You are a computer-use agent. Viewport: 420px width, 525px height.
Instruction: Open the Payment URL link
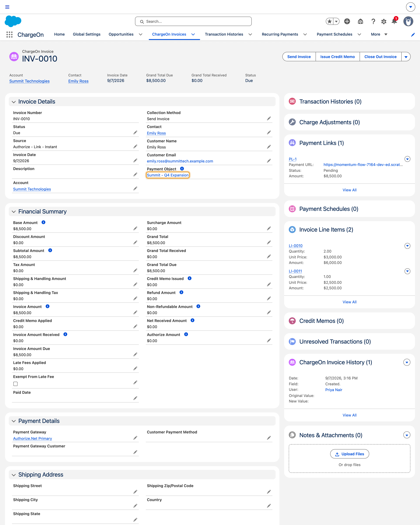[363, 165]
